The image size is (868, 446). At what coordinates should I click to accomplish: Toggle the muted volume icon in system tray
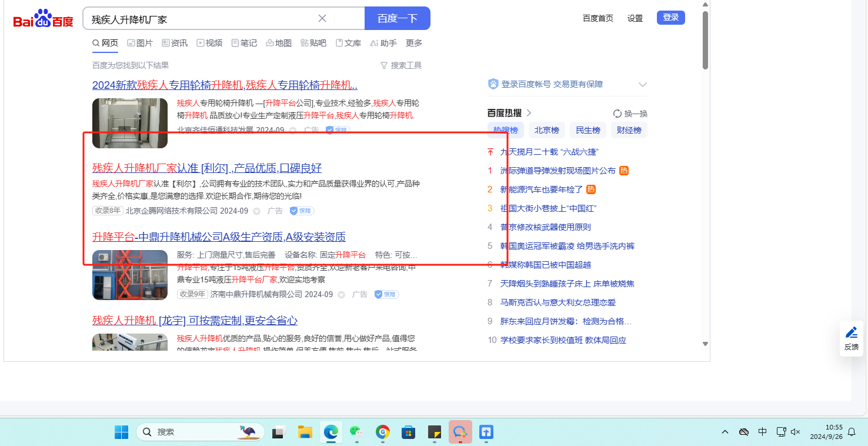pos(796,432)
